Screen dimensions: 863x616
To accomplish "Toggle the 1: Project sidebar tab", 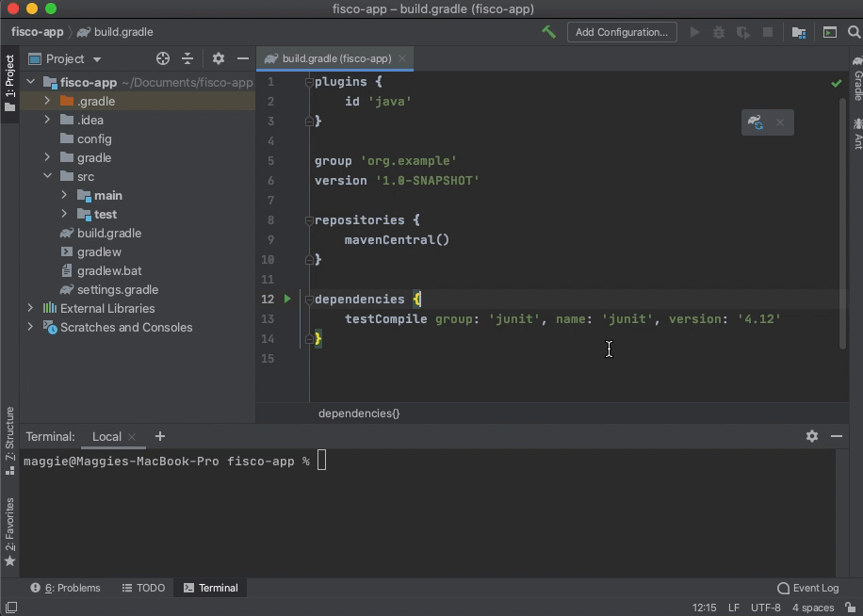I will [9, 83].
